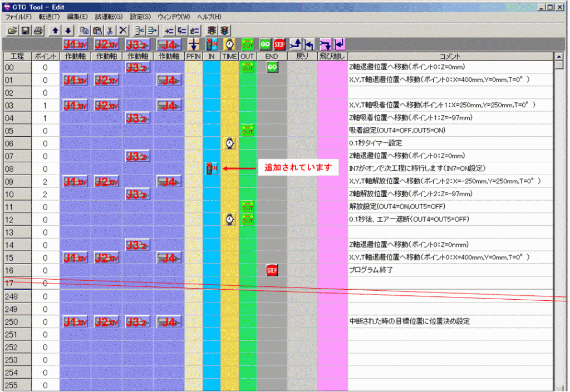Click comment '0.1秒タイマー設定'
The height and width of the screenshot is (392, 570).
[x=376, y=143]
